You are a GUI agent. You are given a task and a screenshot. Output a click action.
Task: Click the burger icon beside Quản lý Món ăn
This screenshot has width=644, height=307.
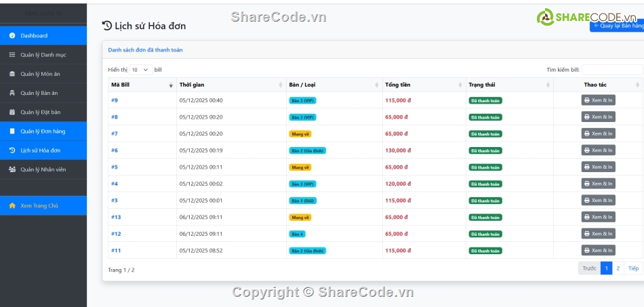coord(12,74)
